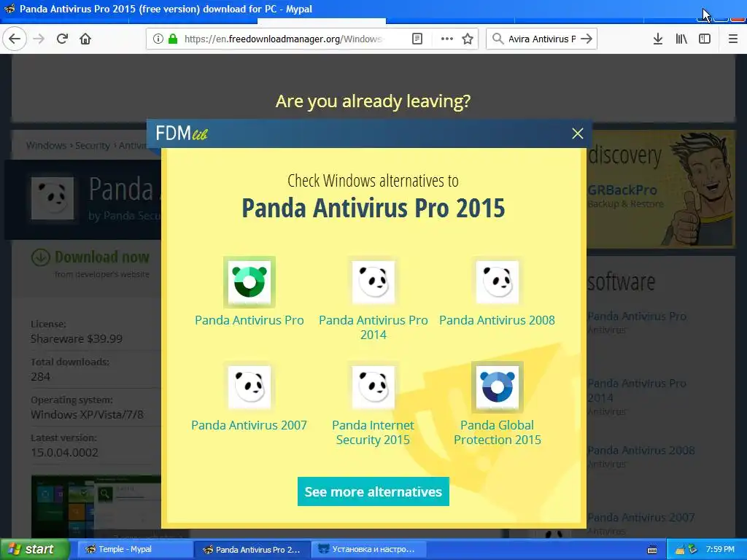
Task: Open the browser hamburger menu
Action: 733,39
